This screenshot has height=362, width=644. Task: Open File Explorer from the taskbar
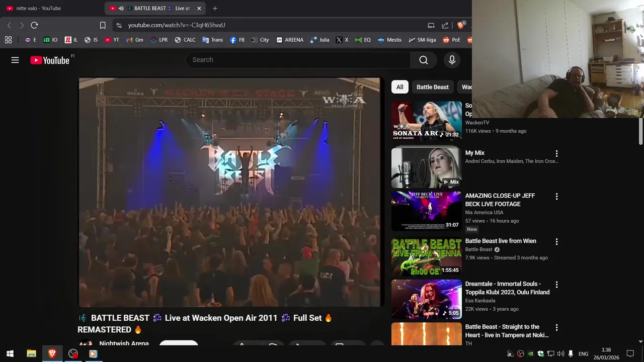31,354
